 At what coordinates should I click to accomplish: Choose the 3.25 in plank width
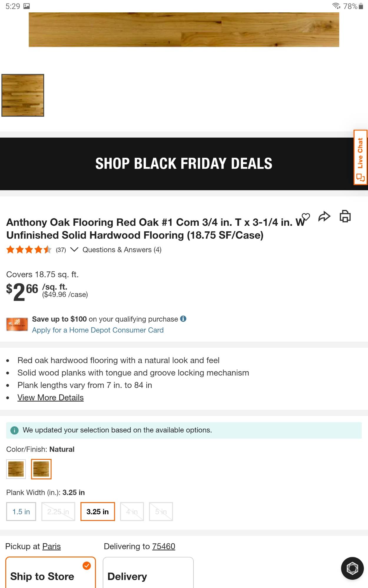pyautogui.click(x=97, y=512)
